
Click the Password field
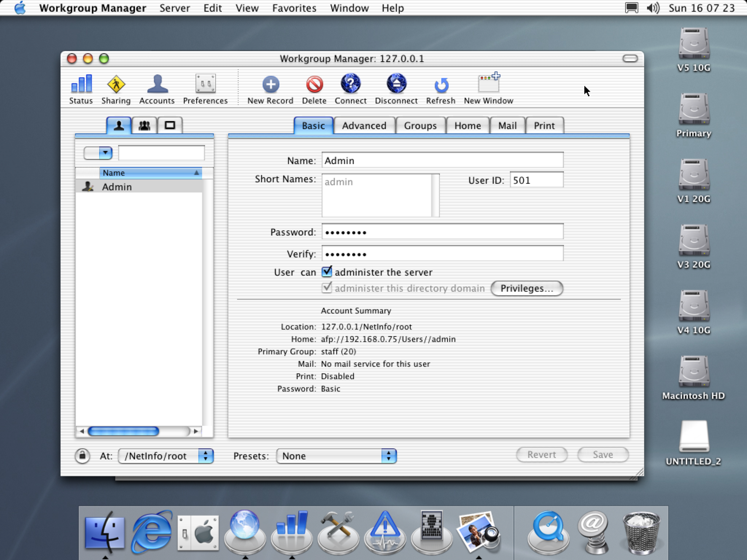442,232
